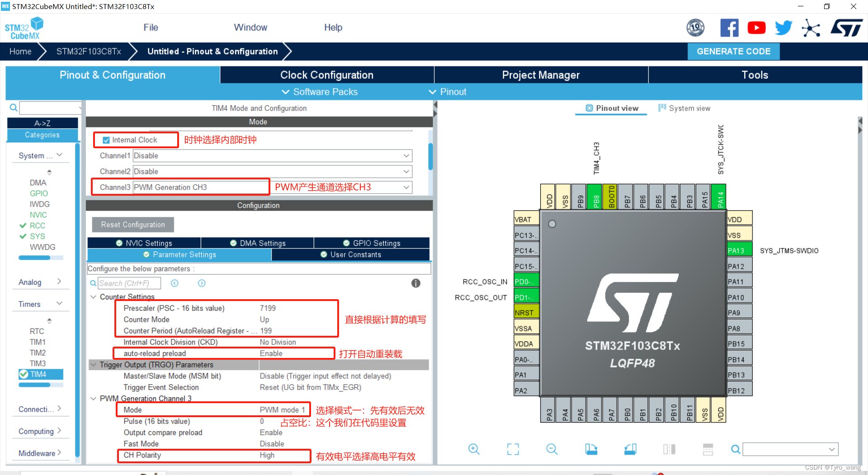This screenshot has height=475, width=868.
Task: Open the parameter info icon
Action: pyautogui.click(x=415, y=283)
